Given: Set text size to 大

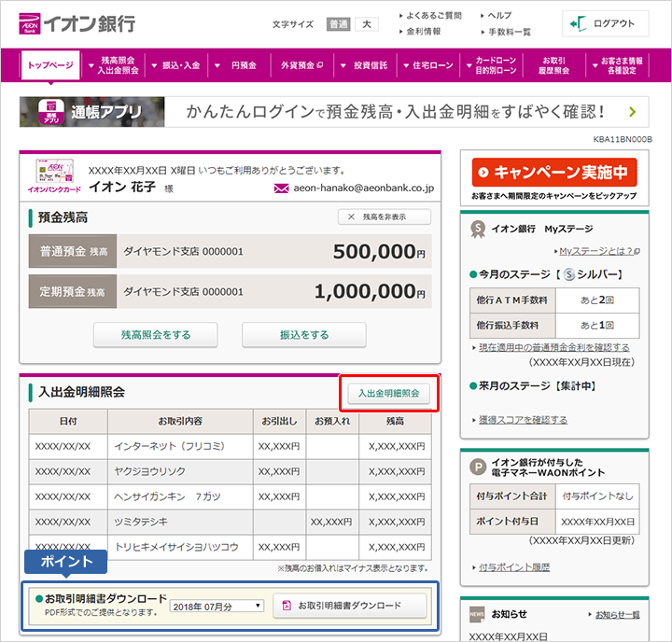Looking at the screenshot, I should 367,24.
